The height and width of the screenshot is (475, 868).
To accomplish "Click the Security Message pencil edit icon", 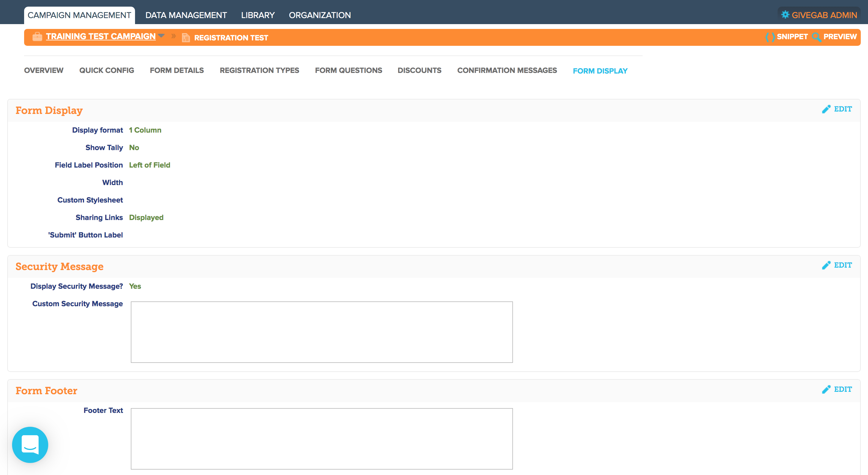I will 826,265.
